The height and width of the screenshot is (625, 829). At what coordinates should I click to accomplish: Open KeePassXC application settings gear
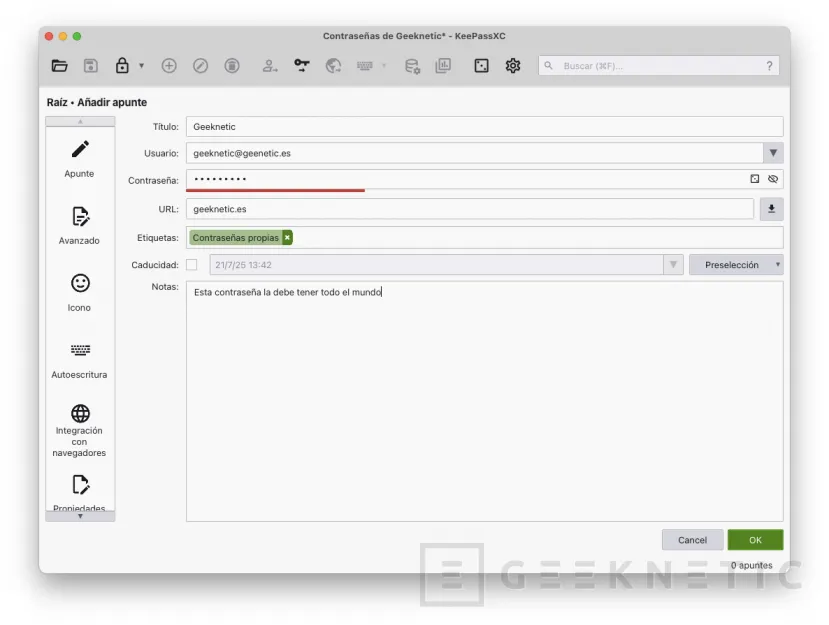click(x=513, y=66)
